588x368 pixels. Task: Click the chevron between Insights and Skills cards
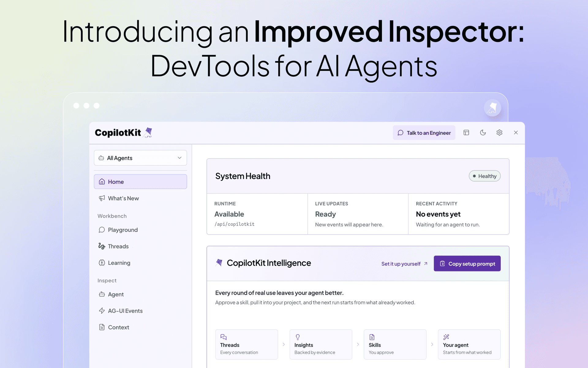coord(358,344)
